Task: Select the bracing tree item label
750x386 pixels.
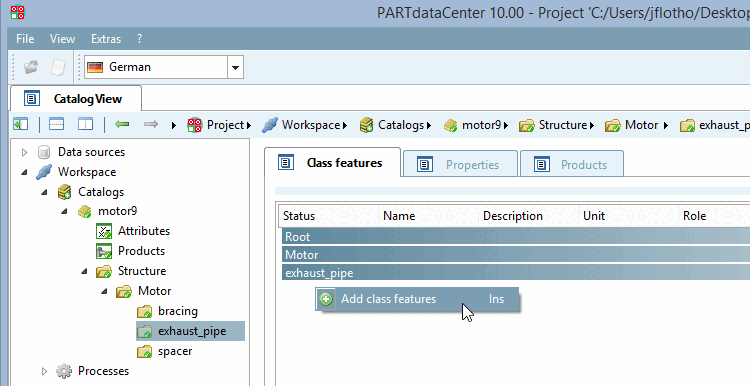Action: pyautogui.click(x=178, y=311)
